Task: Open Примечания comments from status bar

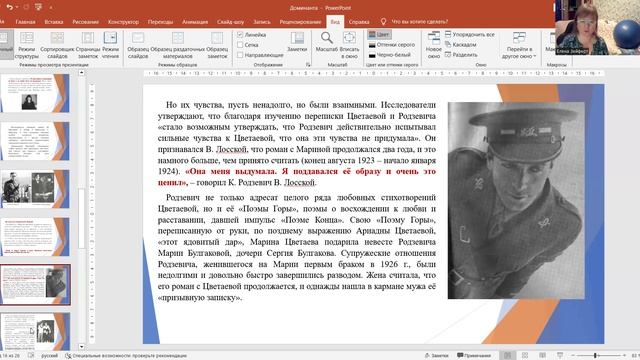Action: (474, 356)
